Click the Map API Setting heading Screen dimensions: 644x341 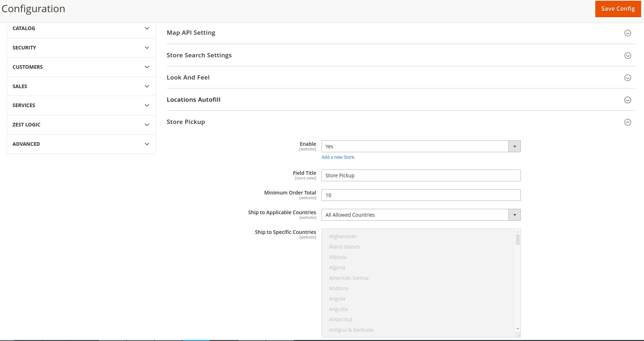pyautogui.click(x=191, y=33)
